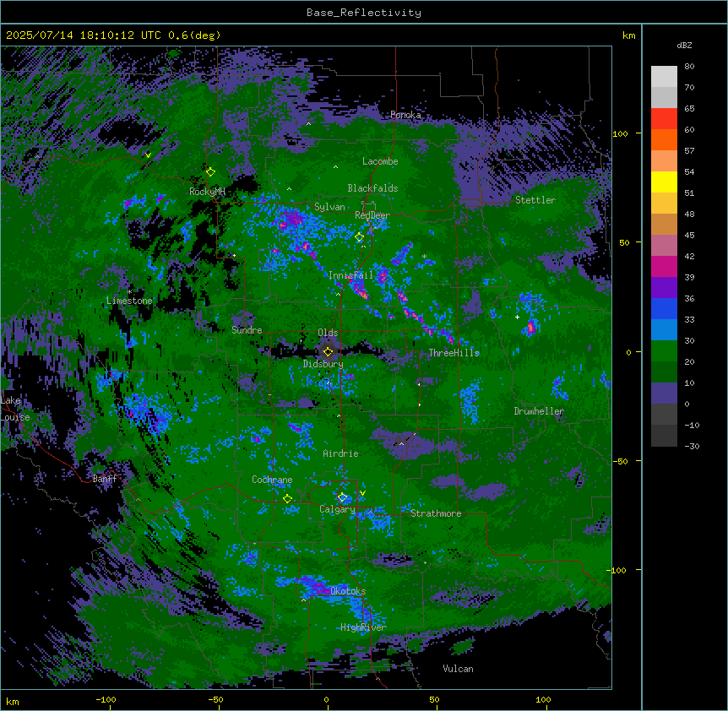Click the Olds town label
The height and width of the screenshot is (711, 728).
328,333
